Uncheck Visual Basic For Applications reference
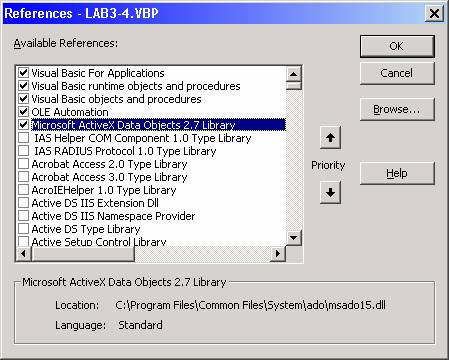Viewport: 449px width, 360px height. coord(23,73)
